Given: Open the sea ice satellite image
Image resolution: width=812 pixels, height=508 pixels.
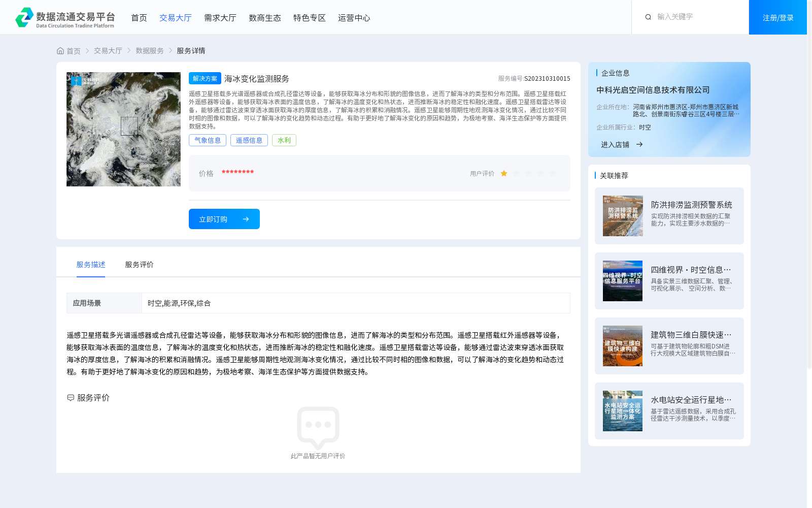Looking at the screenshot, I should [123, 129].
